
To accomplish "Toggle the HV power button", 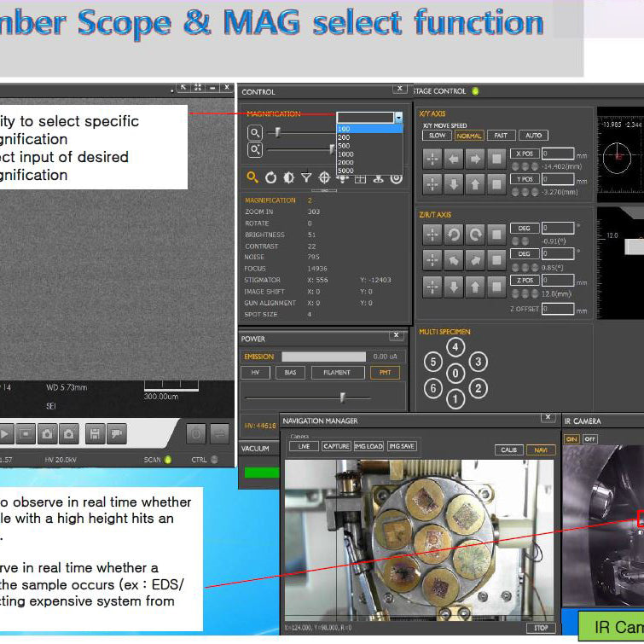I will click(x=255, y=373).
